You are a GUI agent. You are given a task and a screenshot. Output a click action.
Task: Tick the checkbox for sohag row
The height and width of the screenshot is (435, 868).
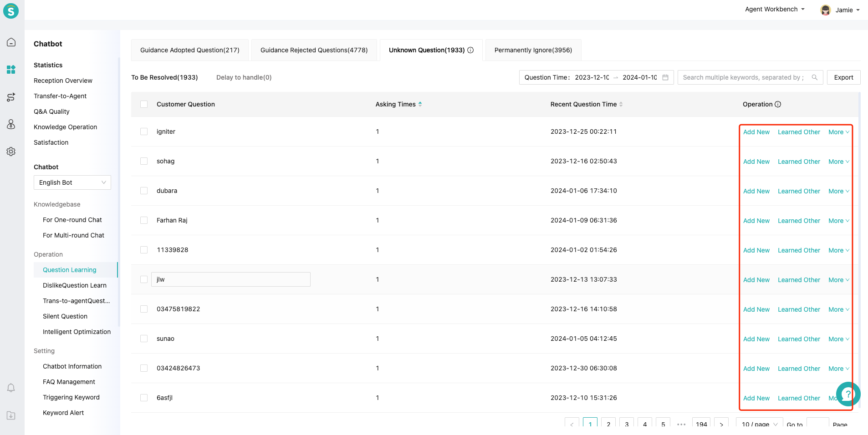[x=144, y=161]
